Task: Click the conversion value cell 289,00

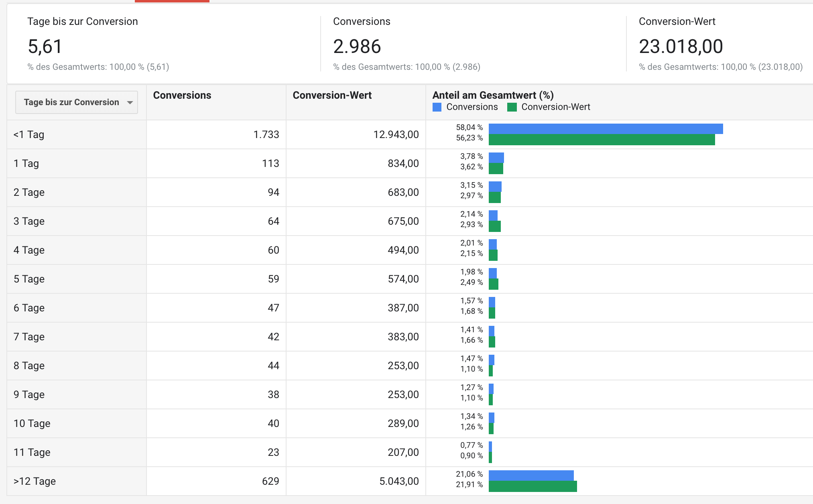Action: [x=403, y=423]
